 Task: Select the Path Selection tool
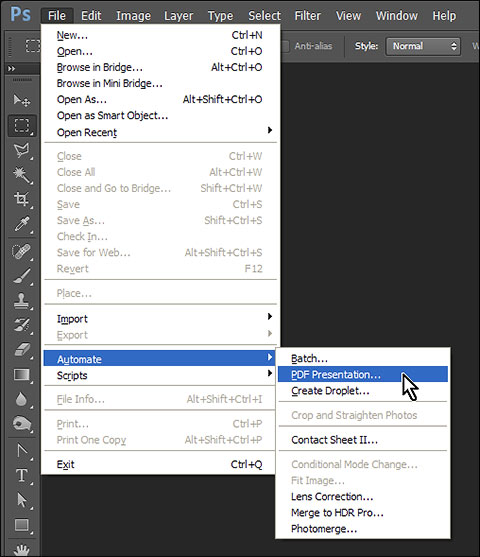[x=22, y=500]
